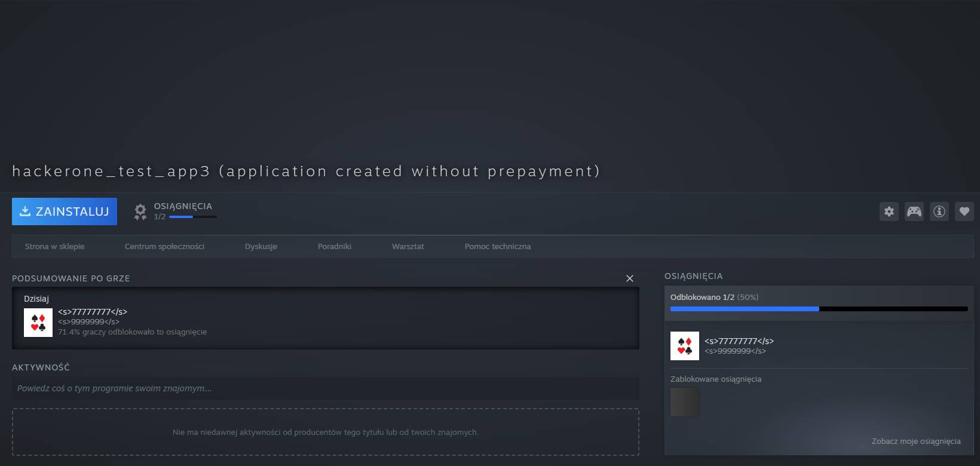Click the Nie ma niedawnej aktywności message
The image size is (980, 466).
click(326, 433)
